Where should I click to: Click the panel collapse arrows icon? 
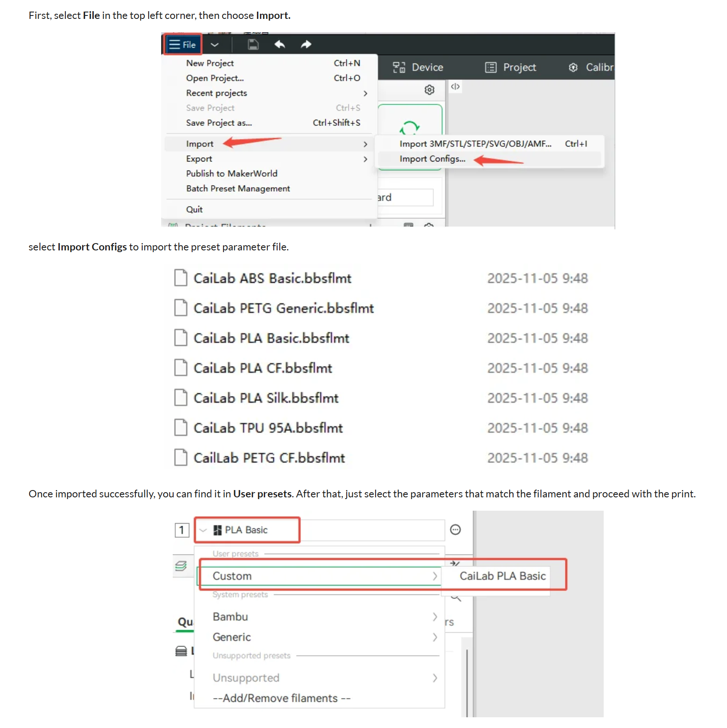click(455, 87)
